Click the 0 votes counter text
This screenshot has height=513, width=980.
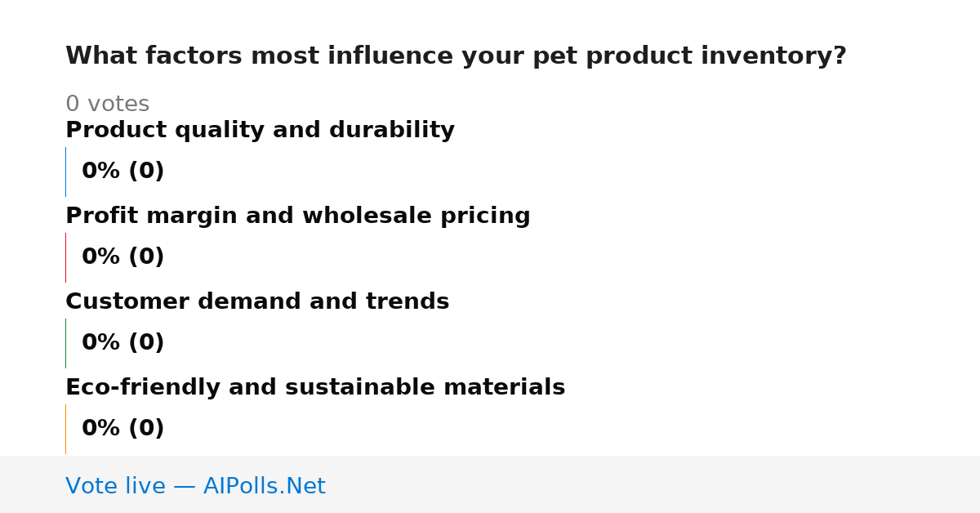[107, 105]
